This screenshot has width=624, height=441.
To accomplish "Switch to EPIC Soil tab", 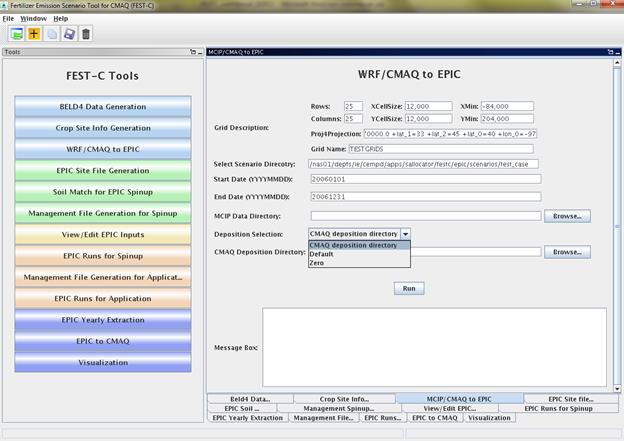I will pyautogui.click(x=242, y=408).
